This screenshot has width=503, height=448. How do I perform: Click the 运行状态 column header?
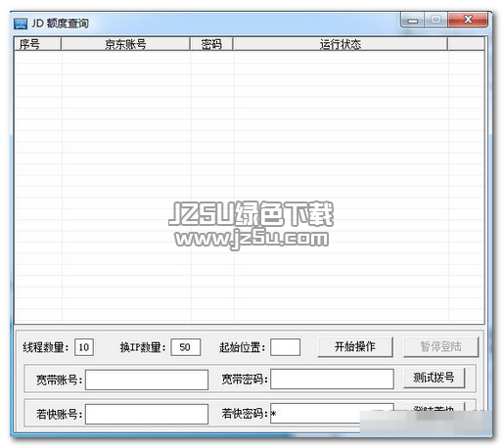point(341,44)
